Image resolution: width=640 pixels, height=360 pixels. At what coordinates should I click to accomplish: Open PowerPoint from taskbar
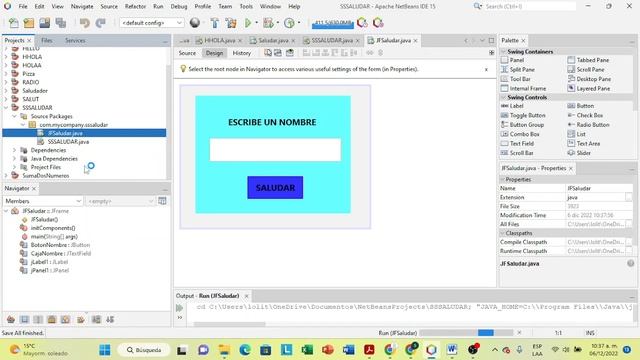tap(328, 350)
